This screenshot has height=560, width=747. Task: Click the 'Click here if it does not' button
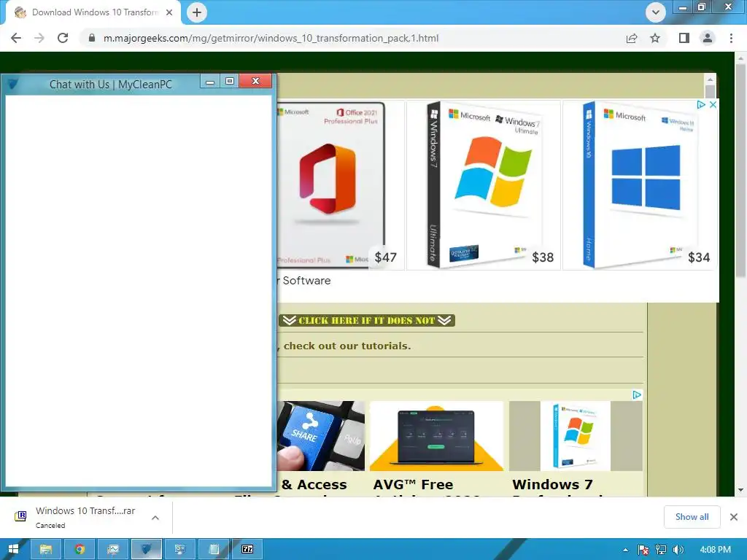(367, 321)
